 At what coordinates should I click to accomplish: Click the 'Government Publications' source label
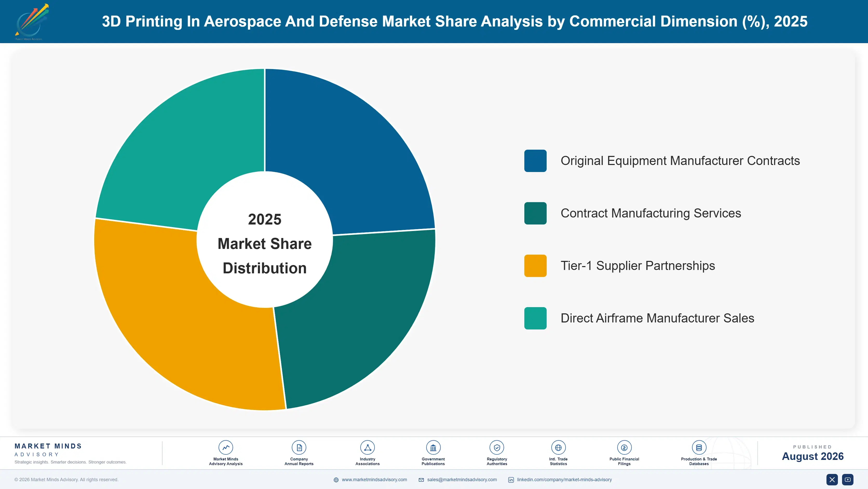pyautogui.click(x=433, y=461)
